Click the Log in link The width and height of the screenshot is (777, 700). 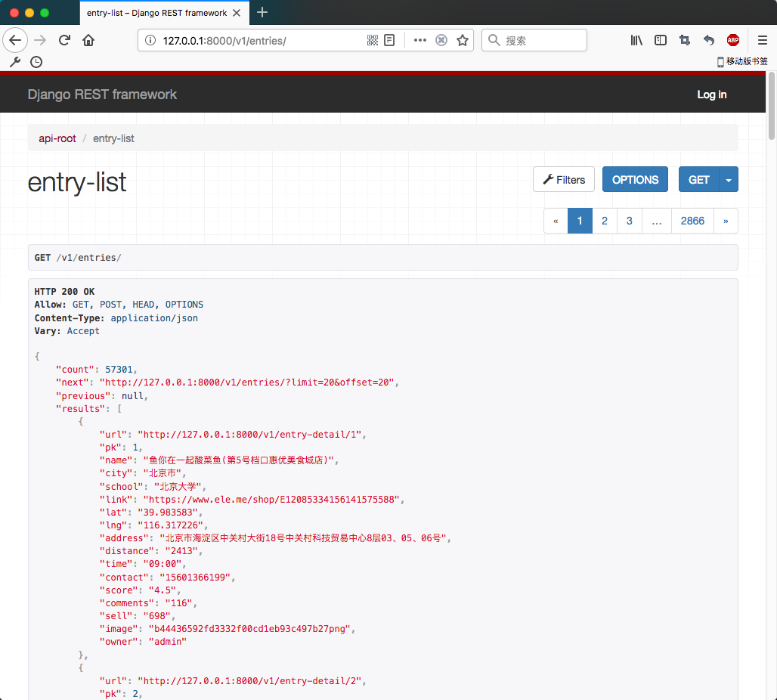tap(711, 94)
